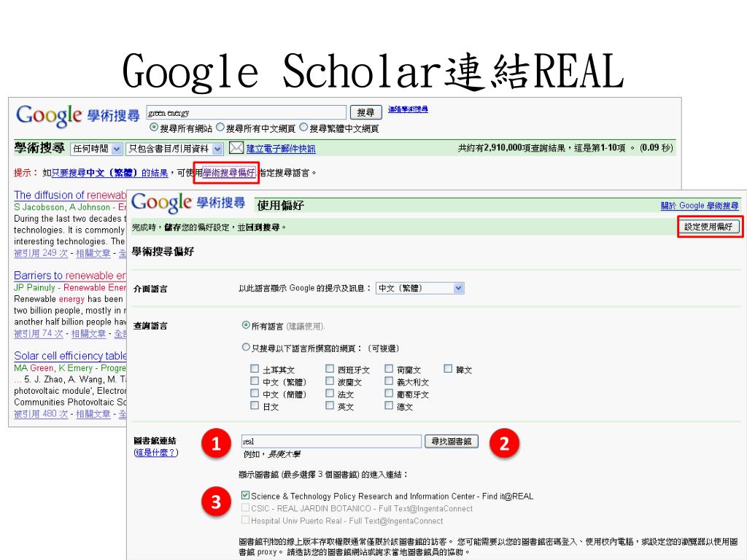
Task: Click Google logo in the results window
Action: click(49, 116)
